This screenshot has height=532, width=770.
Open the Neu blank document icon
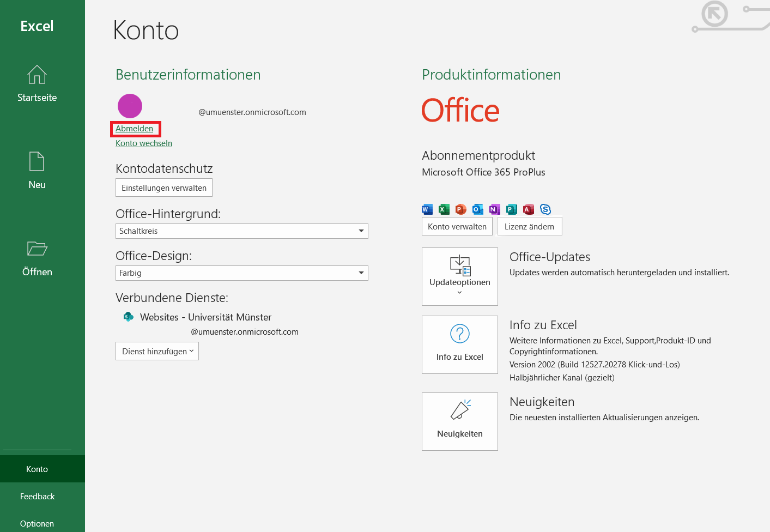tap(37, 162)
